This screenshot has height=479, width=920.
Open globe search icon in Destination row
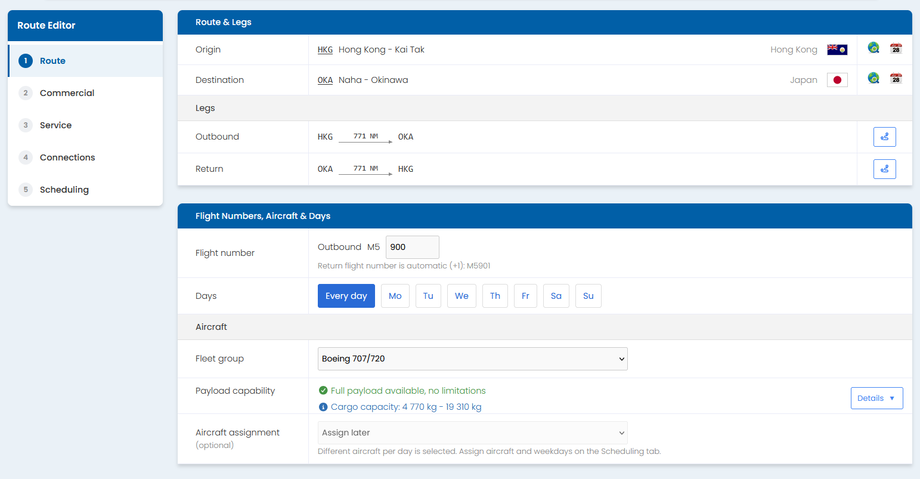point(874,78)
